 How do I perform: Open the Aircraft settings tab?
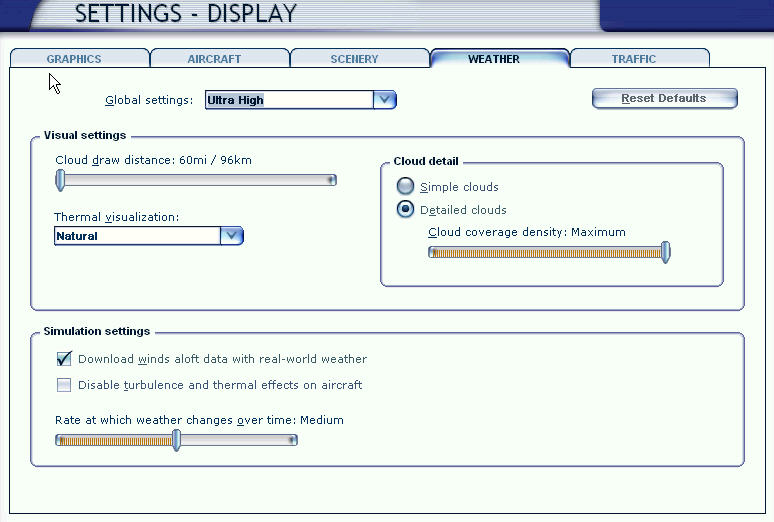[x=214, y=59]
